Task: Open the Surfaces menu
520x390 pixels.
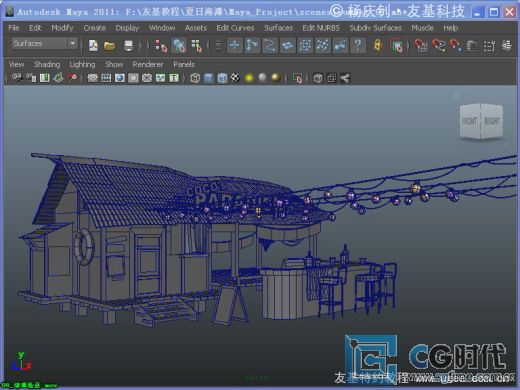Action: 279,28
